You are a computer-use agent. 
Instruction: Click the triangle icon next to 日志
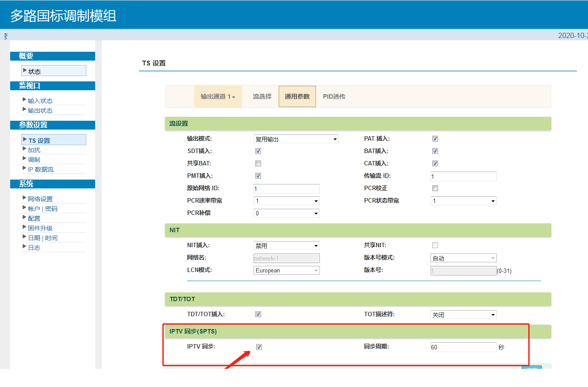(x=24, y=247)
